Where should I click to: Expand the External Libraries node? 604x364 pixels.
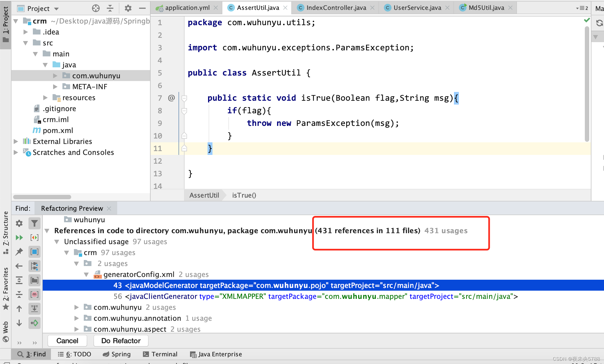pyautogui.click(x=16, y=141)
